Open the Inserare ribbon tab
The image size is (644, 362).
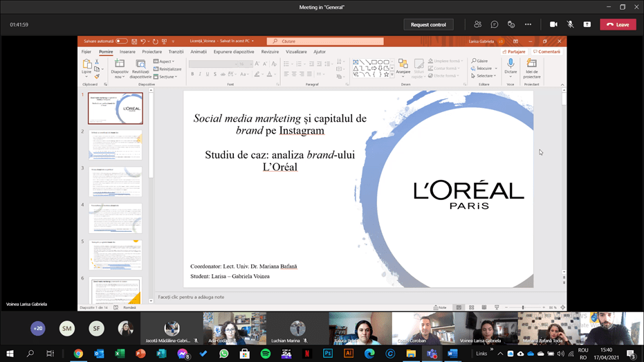tap(127, 52)
